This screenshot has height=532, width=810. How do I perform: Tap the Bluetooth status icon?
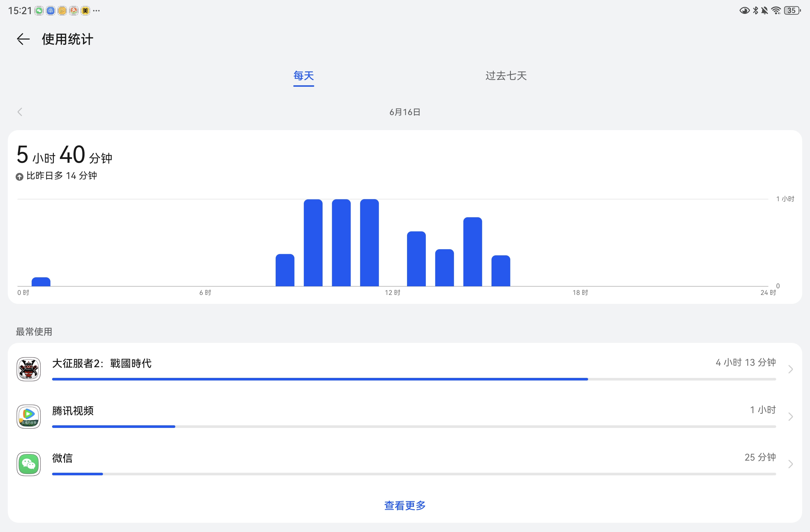point(756,10)
